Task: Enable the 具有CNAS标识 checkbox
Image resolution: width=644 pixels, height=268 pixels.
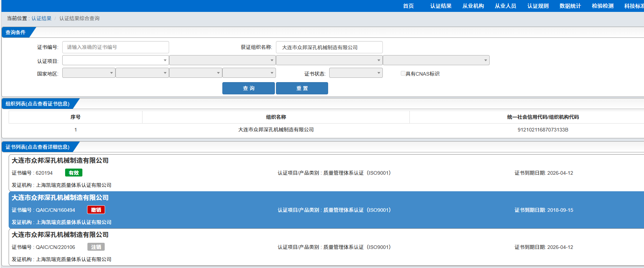Action: (x=403, y=73)
